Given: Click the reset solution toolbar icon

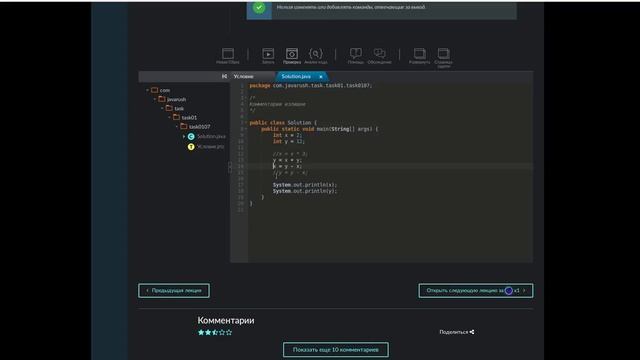Looking at the screenshot, I should [x=228, y=54].
